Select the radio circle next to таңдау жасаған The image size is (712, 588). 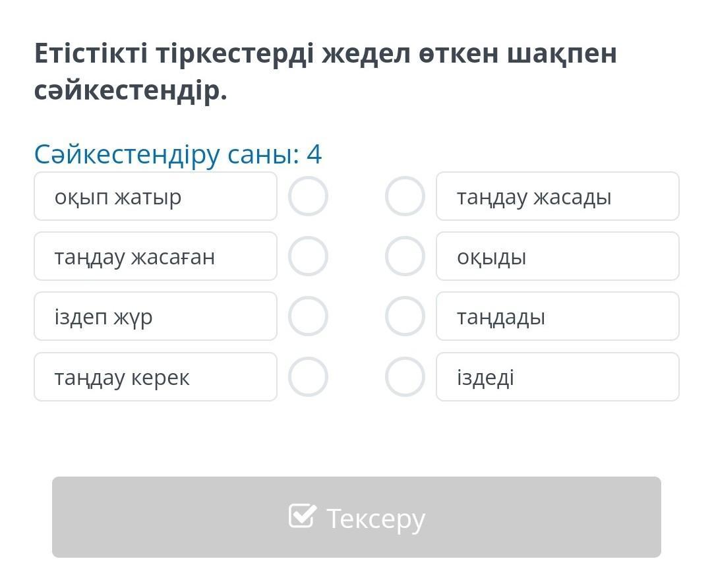coord(308,256)
